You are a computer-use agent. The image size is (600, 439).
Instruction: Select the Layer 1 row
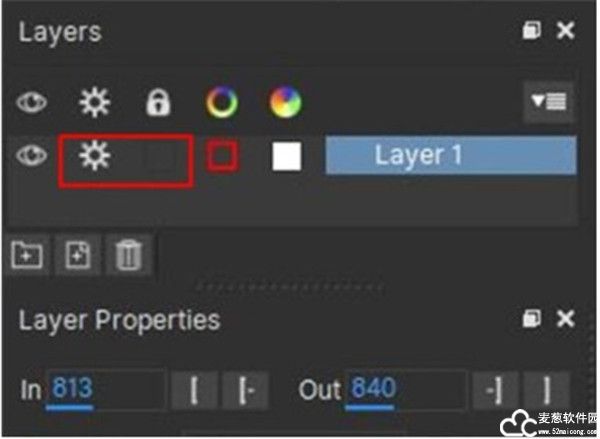point(451,155)
